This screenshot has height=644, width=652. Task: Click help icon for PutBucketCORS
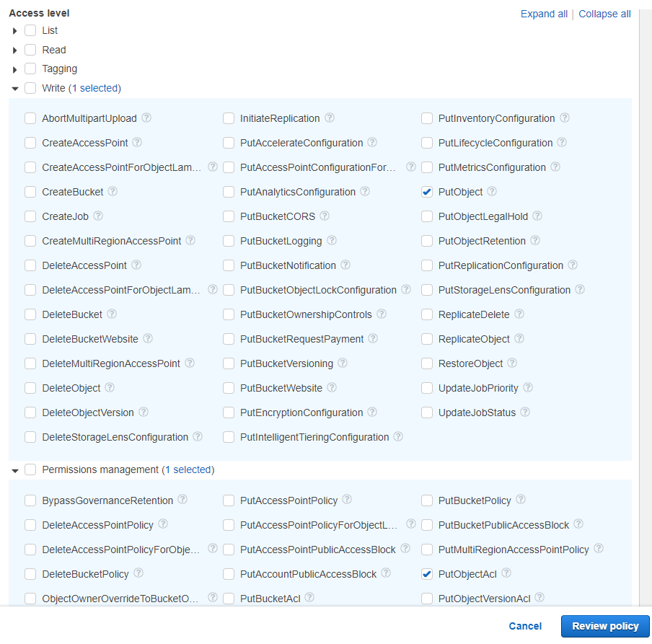[325, 216]
